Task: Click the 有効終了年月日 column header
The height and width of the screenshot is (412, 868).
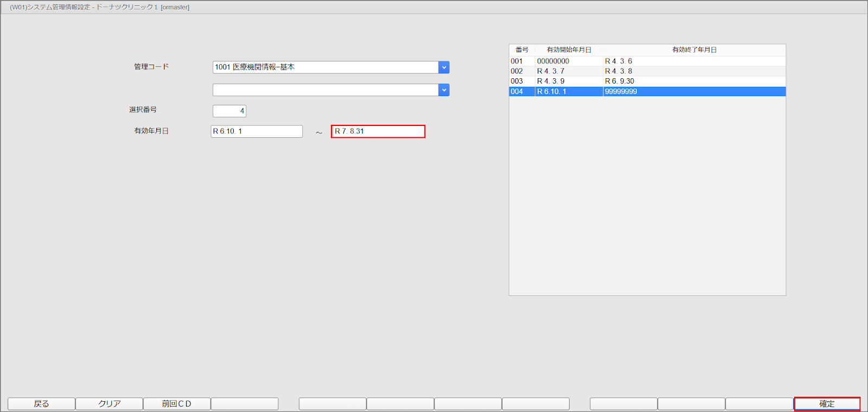Action: (694, 50)
